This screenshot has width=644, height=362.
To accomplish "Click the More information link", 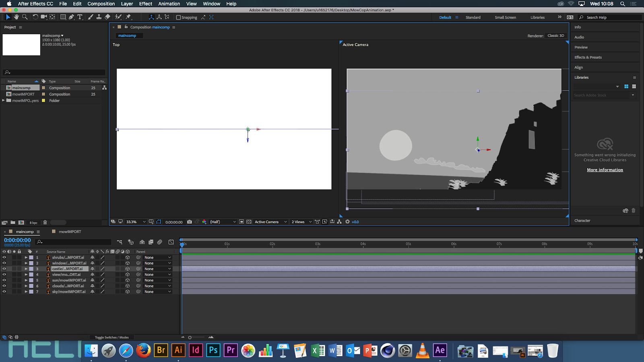I will click(x=605, y=170).
